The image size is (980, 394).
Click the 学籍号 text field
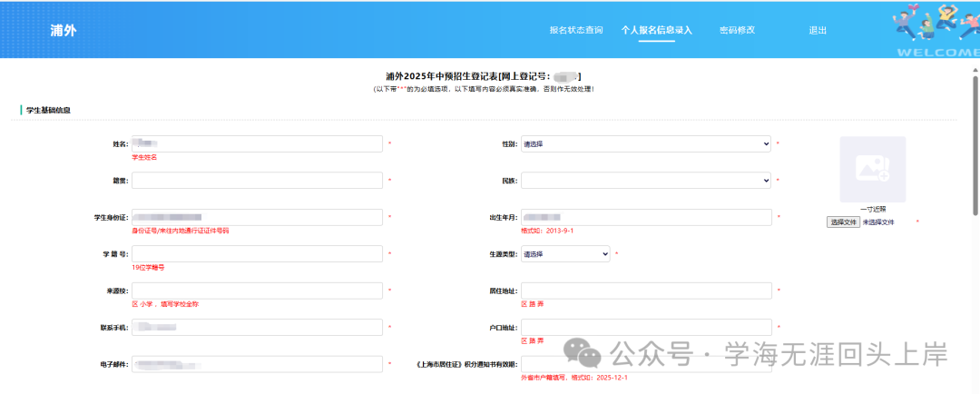pyautogui.click(x=257, y=254)
